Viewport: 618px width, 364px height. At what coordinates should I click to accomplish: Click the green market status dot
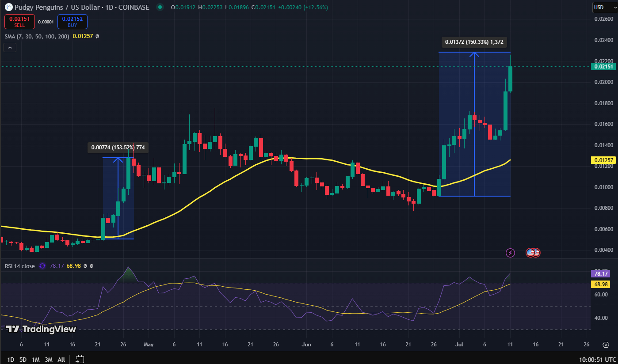(160, 8)
